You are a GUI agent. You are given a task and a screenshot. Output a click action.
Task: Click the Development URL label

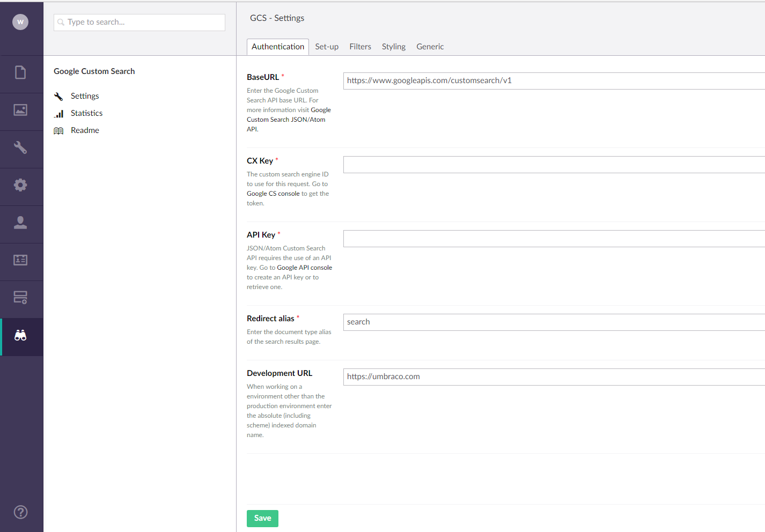tap(279, 373)
